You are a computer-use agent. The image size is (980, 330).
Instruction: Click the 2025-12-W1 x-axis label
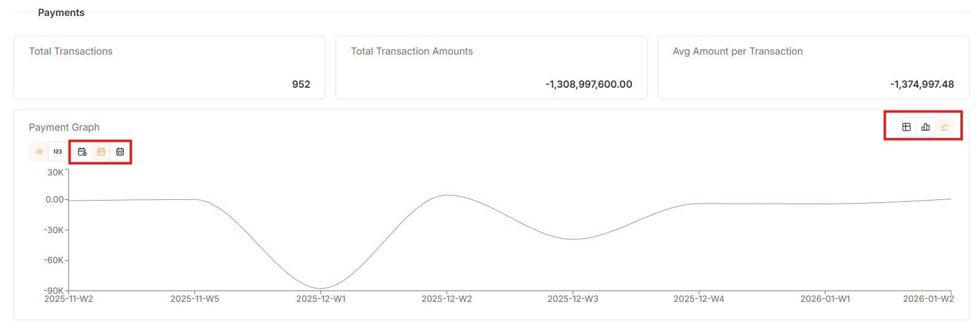tap(321, 299)
